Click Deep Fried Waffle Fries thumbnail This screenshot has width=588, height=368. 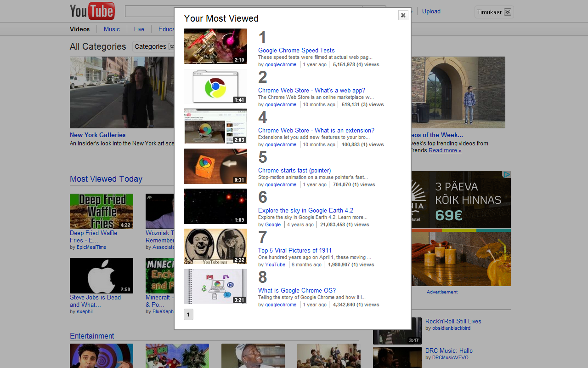(x=102, y=212)
